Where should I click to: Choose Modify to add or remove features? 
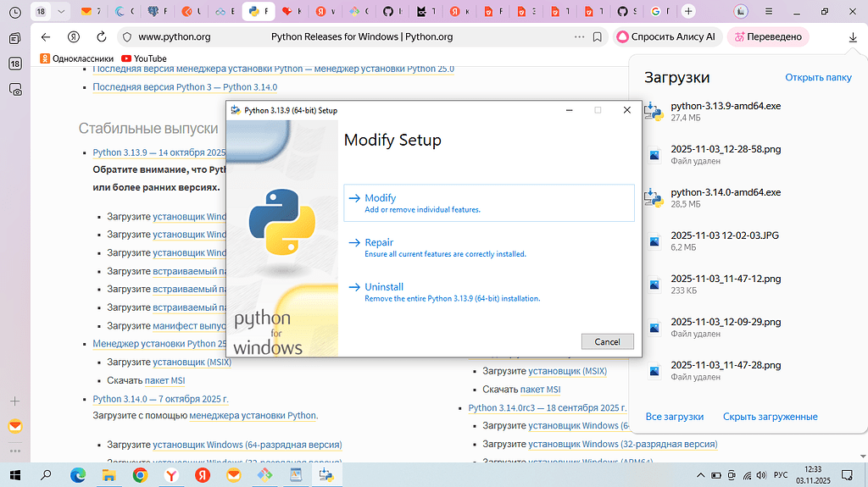tap(489, 203)
